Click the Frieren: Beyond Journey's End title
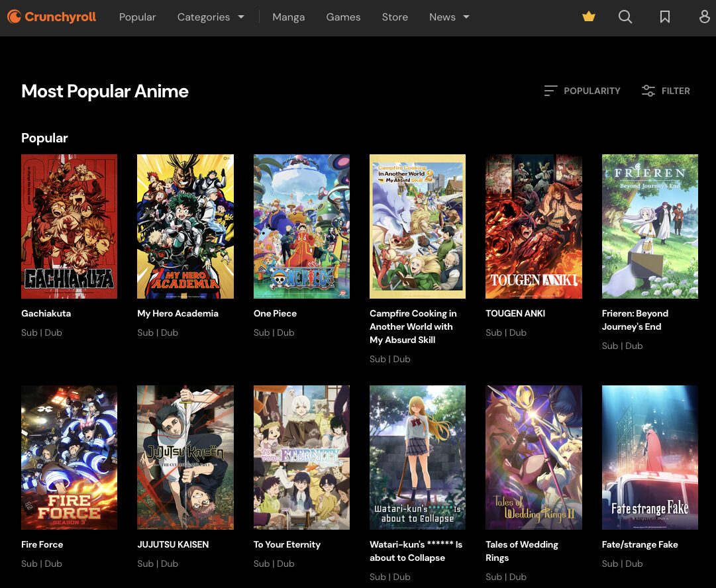Viewport: 716px width, 588px height. pos(635,320)
